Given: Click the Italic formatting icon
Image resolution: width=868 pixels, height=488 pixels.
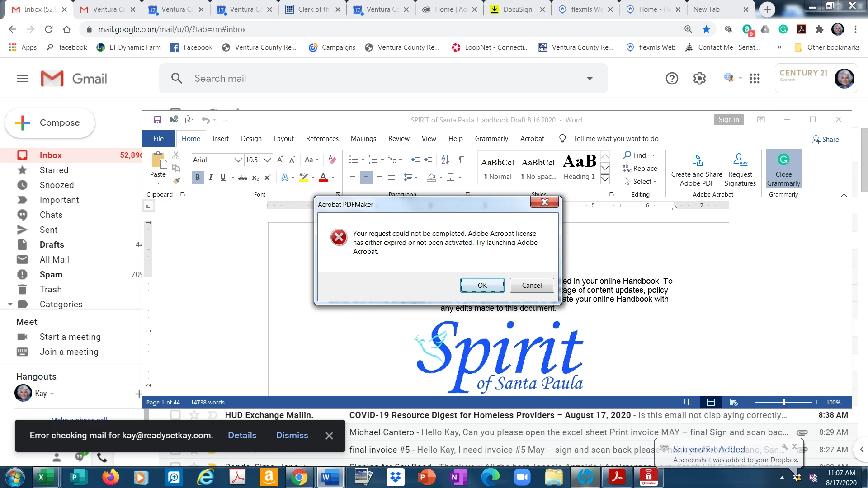Looking at the screenshot, I should [210, 178].
